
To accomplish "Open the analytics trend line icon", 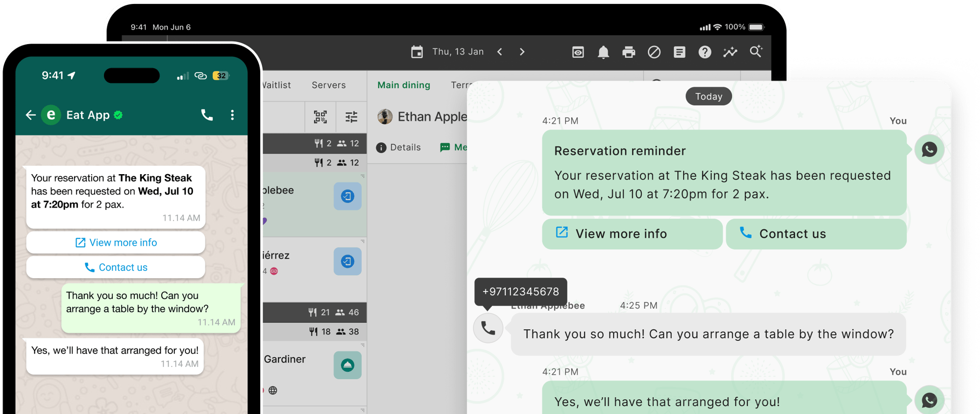I will [730, 52].
